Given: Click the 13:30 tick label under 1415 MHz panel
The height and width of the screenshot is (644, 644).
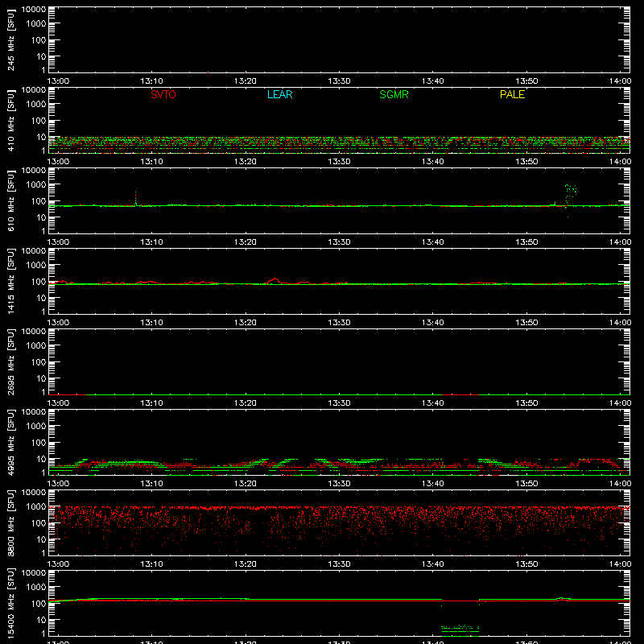Looking at the screenshot, I should pyautogui.click(x=339, y=323).
